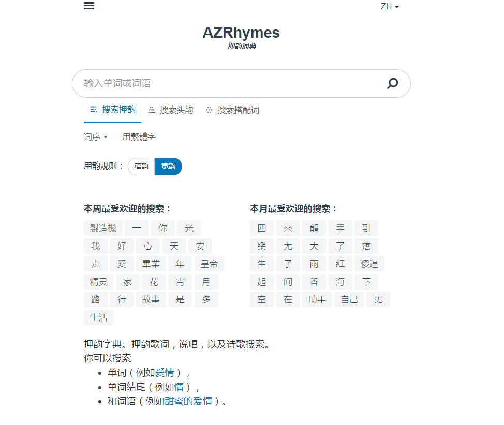Screen dimensions: 504x425
Task: Click the dots icon beside 搜索搭配词
Action: pos(209,110)
